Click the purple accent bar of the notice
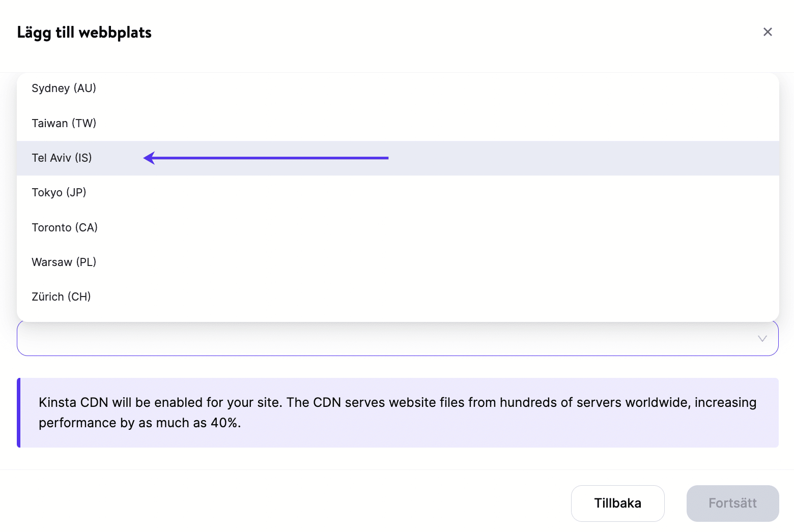 pos(19,412)
